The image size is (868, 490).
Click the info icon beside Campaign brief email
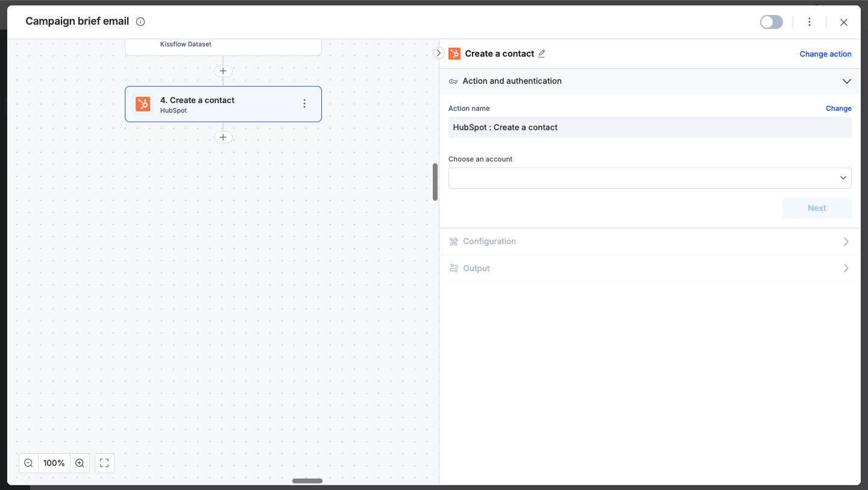[140, 22]
